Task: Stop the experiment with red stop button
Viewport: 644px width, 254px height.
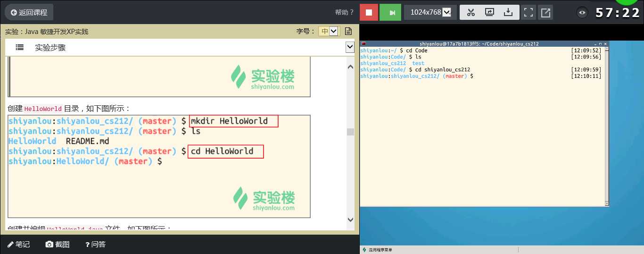Action: [369, 12]
